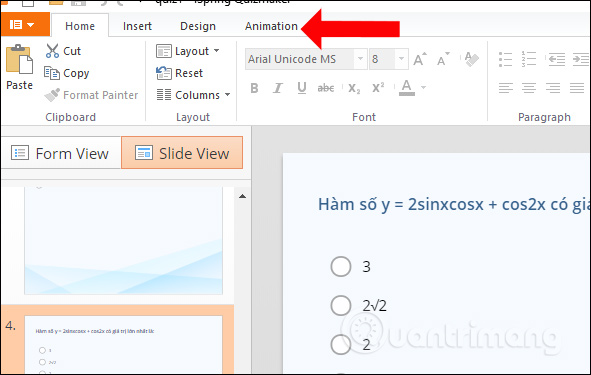The width and height of the screenshot is (591, 375).
Task: Open the font color dropdown arrow
Action: coord(424,88)
